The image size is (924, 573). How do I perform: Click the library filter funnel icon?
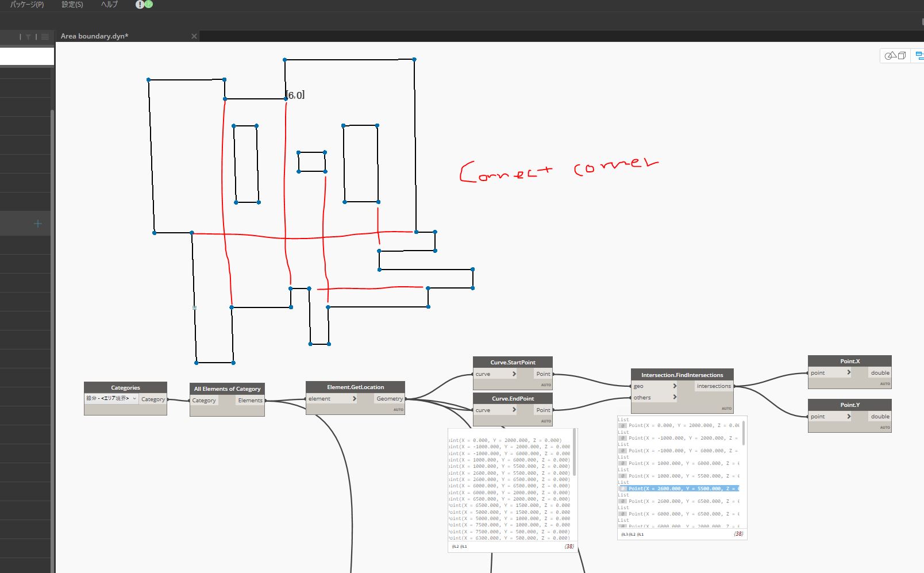tap(28, 37)
